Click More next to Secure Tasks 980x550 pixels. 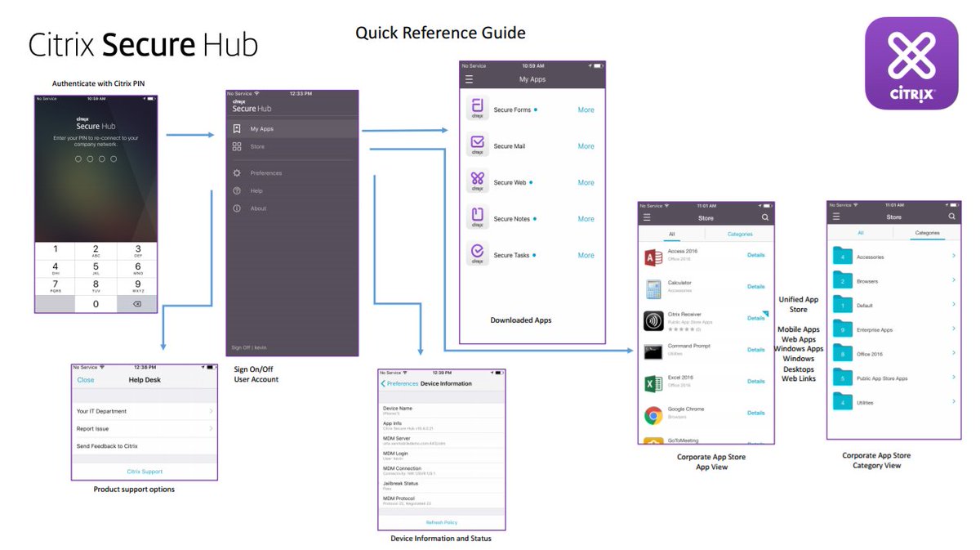(x=586, y=255)
